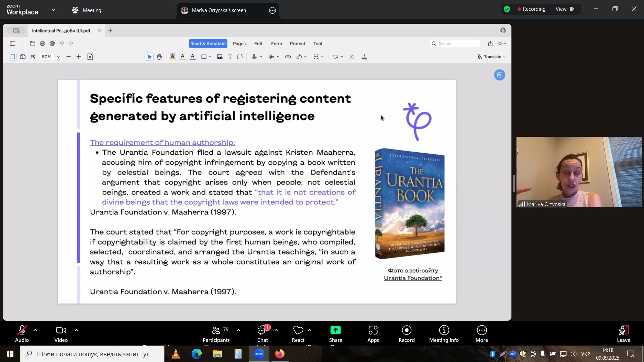
Task: Open the Zoom Workplace dropdown chevron
Action: pos(54,10)
